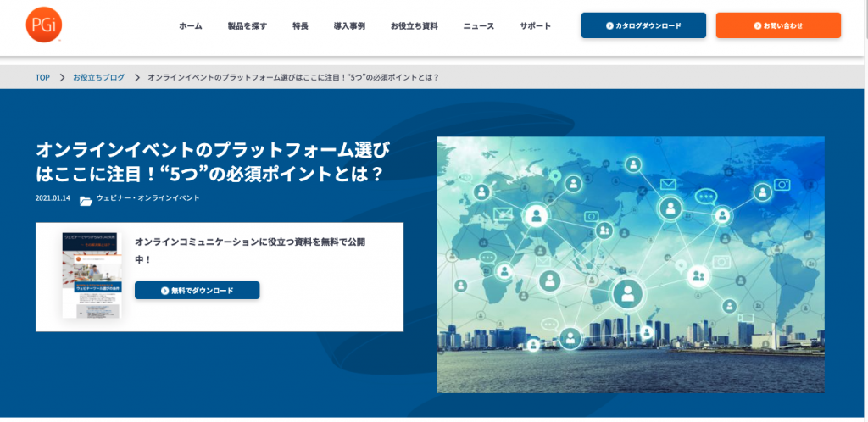The height and width of the screenshot is (422, 868).
Task: Select ニュース in the navigation bar
Action: (x=479, y=26)
